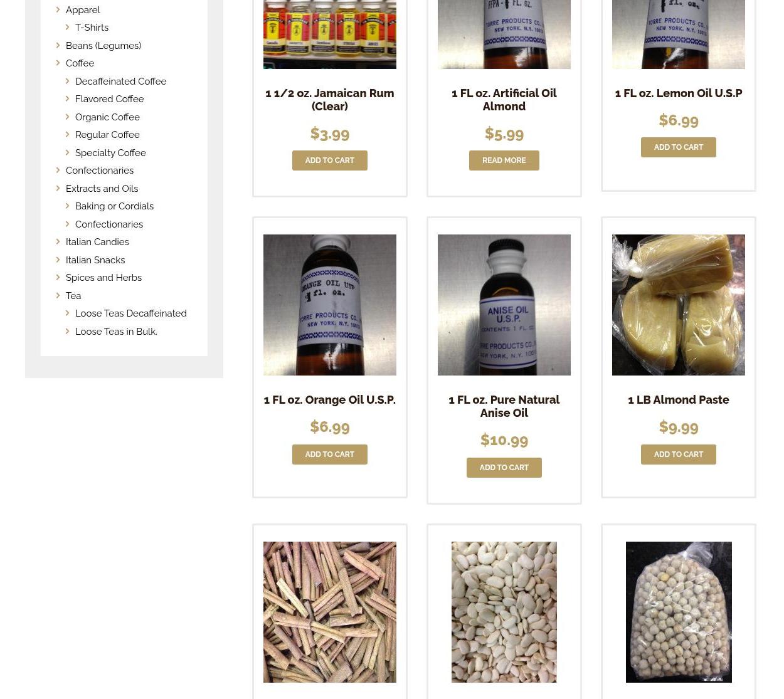Screen dimensions: 784x699
Task: Click the chevron arrow beside Apparel
Action: 58,9
